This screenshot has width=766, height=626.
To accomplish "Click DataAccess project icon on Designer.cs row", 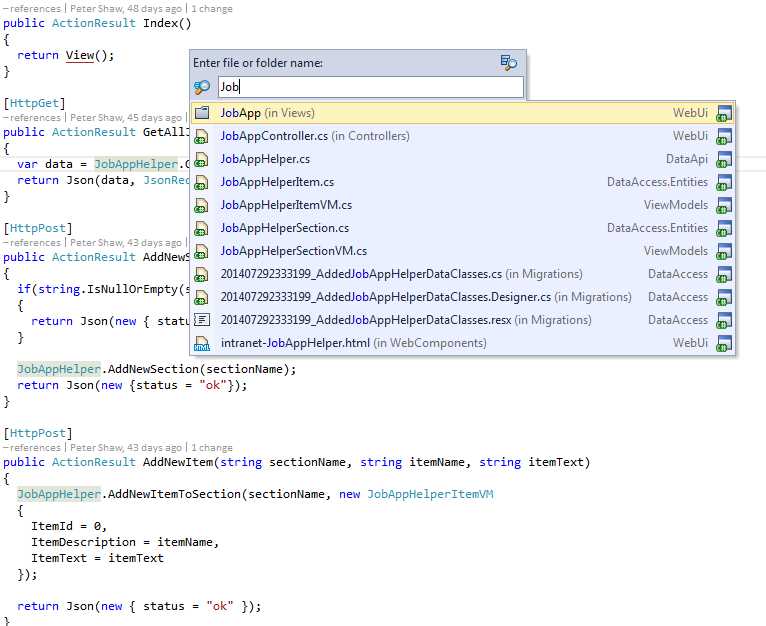I will tap(724, 297).
